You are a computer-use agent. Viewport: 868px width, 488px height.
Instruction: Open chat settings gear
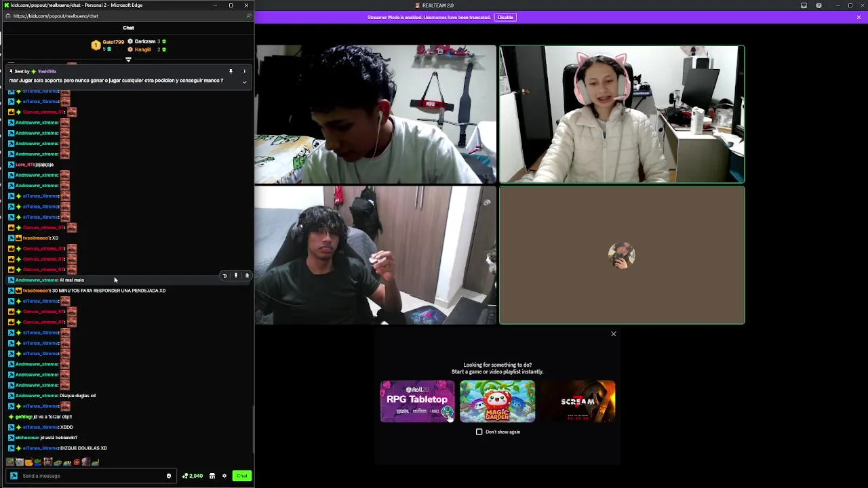point(224,476)
